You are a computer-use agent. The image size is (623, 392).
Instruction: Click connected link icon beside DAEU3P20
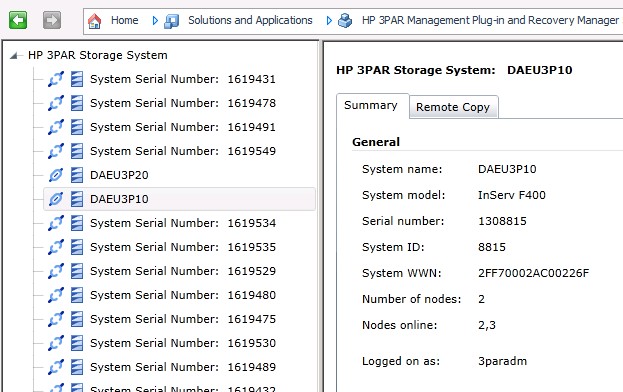pos(56,175)
